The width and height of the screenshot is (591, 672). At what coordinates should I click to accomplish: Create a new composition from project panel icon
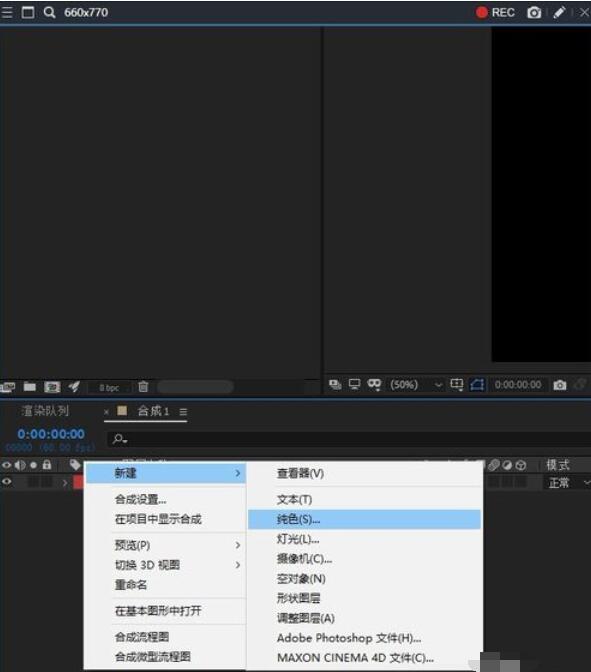(x=52, y=387)
